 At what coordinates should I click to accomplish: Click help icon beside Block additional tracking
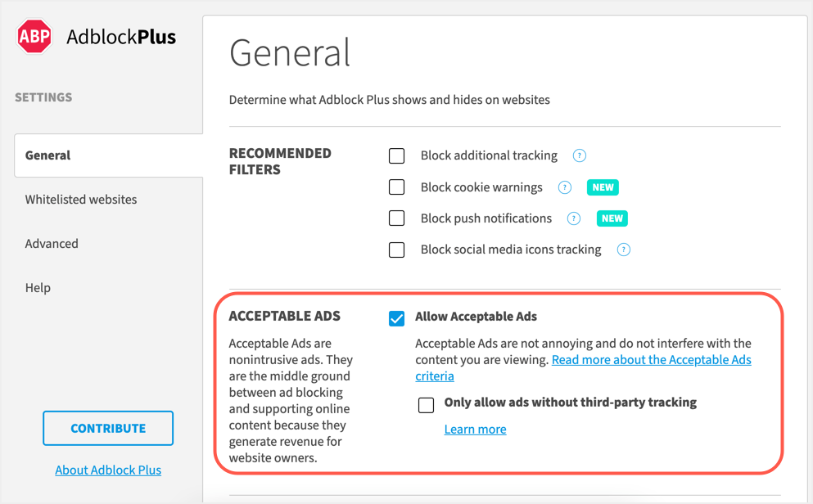click(580, 155)
